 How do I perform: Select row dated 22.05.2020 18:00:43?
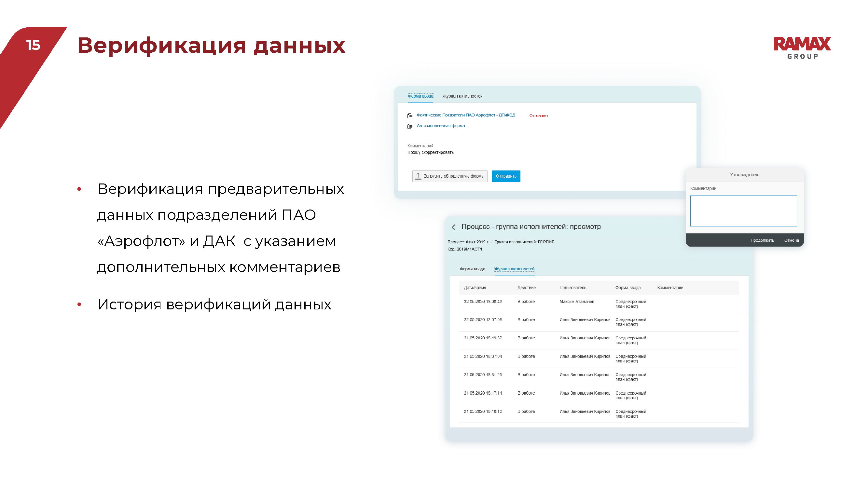[599, 304]
